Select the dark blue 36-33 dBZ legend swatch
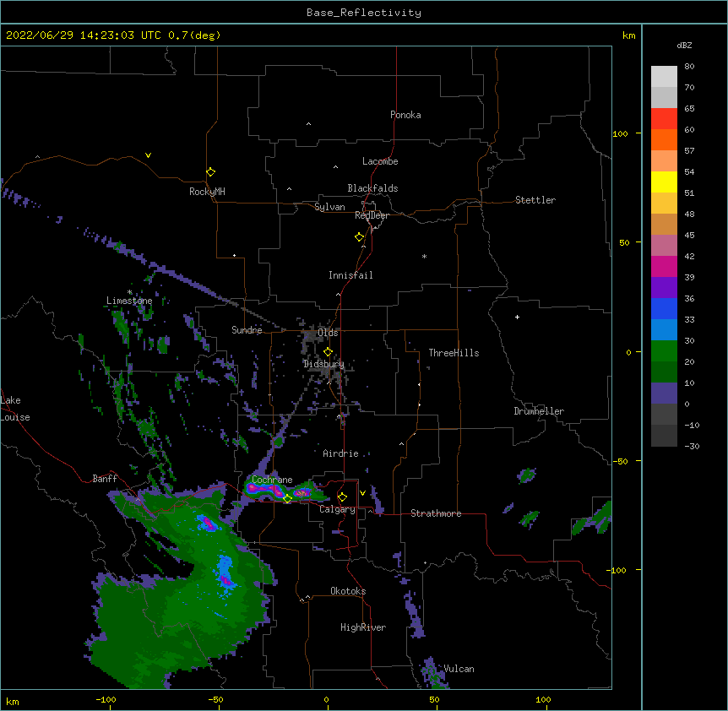Screen dimensions: 728x711 [664, 309]
